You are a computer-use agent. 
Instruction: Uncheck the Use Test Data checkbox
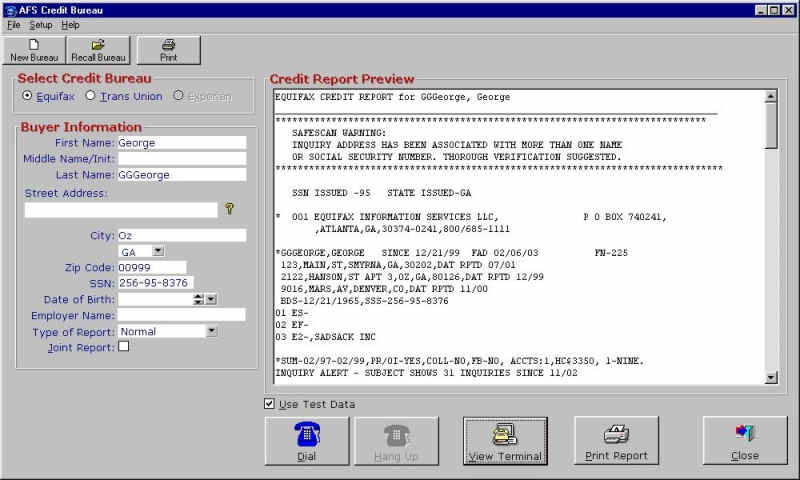point(269,403)
